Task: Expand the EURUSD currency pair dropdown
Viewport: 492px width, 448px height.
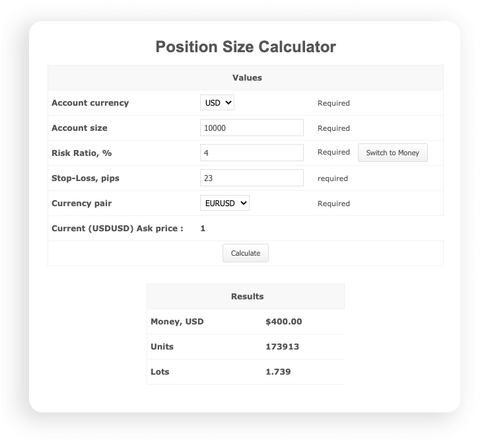Action: (225, 203)
